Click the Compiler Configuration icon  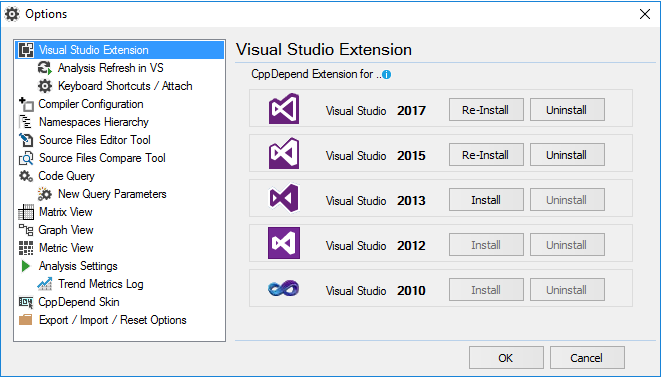[26, 104]
